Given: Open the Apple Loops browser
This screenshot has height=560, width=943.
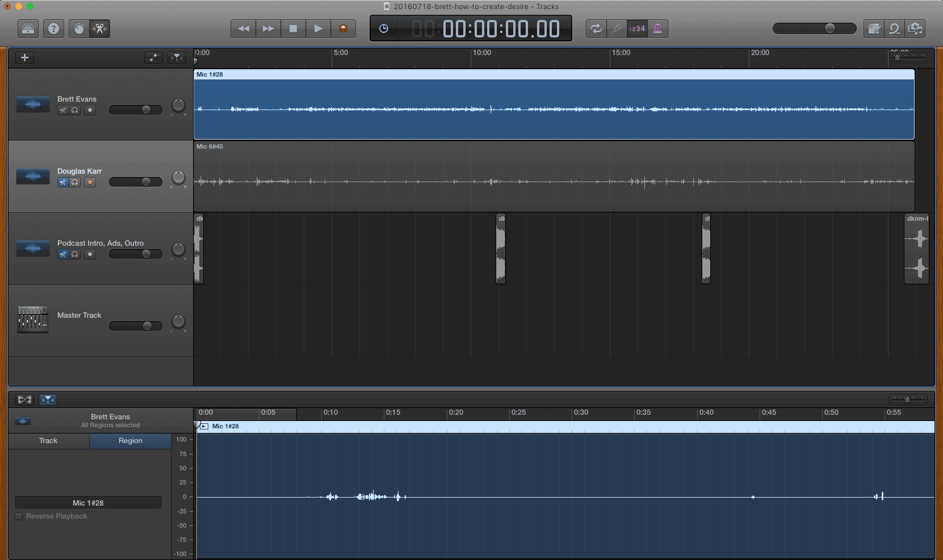Looking at the screenshot, I should click(894, 29).
